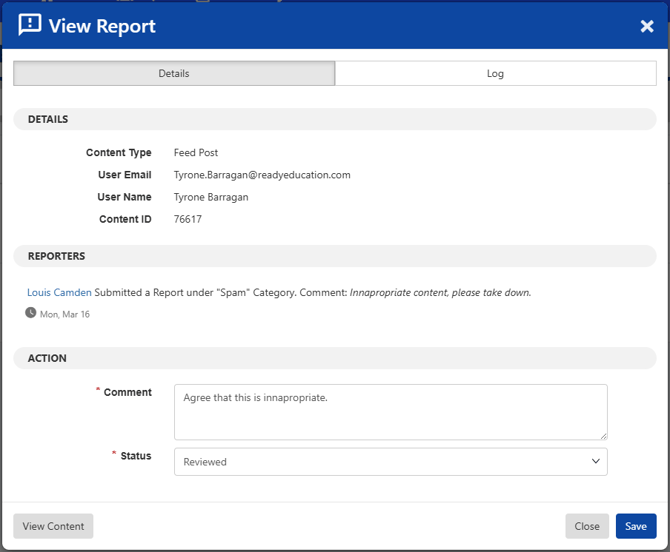The image size is (670, 552).
Task: Click the View Report title text
Action: 102,26
